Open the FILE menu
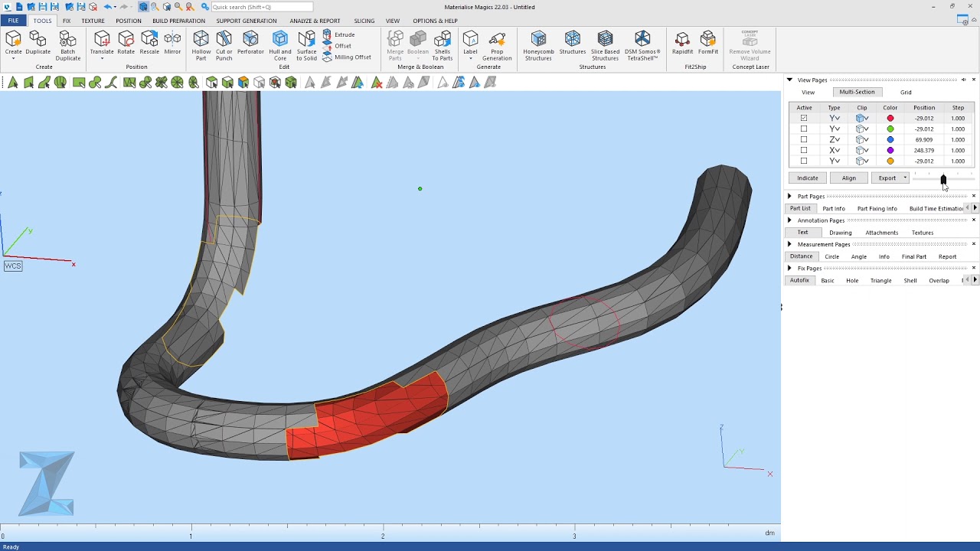 pyautogui.click(x=13, y=21)
